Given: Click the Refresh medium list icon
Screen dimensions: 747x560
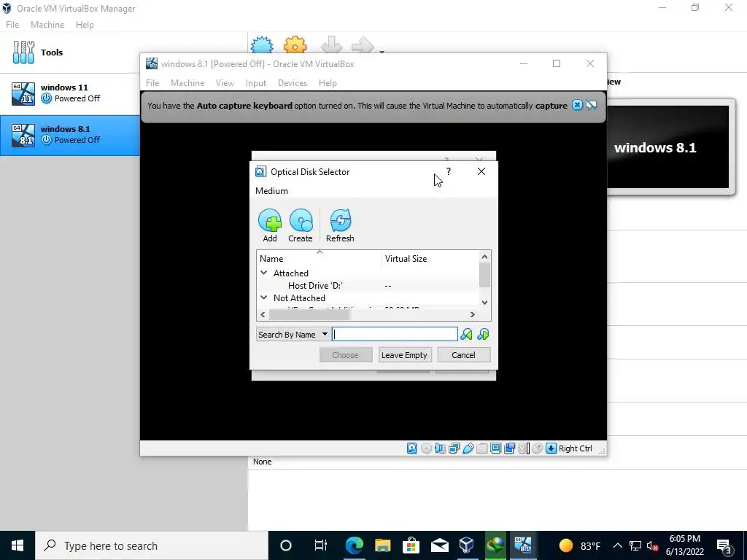Looking at the screenshot, I should pos(340,220).
